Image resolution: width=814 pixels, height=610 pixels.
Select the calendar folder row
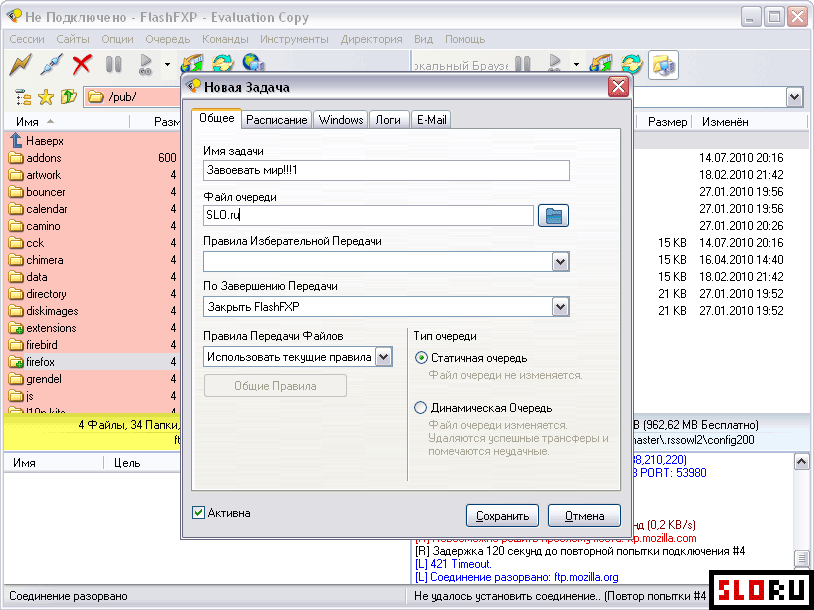[x=93, y=209]
